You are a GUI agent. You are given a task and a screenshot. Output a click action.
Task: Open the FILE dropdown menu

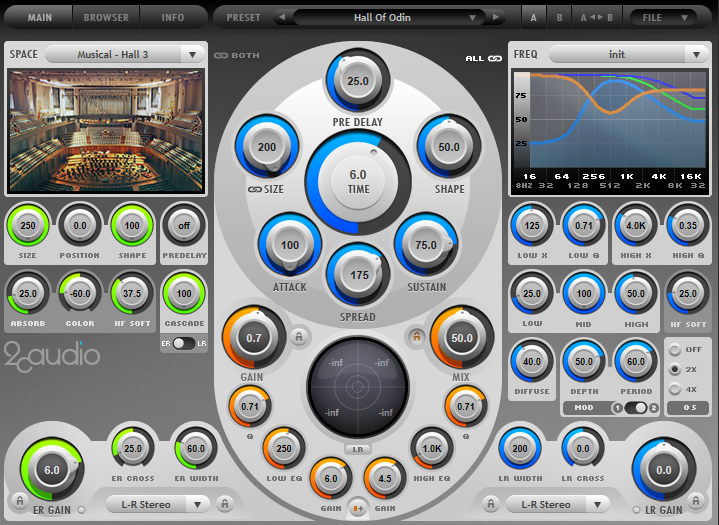(663, 17)
